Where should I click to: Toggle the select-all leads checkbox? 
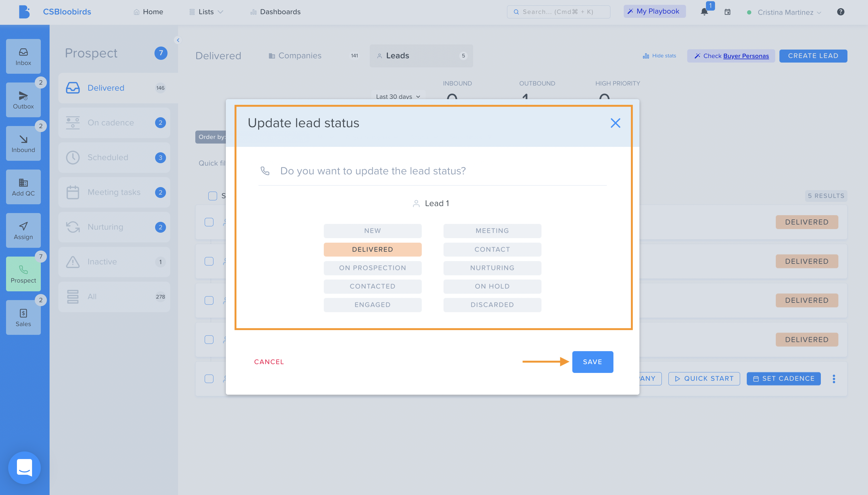pos(213,196)
